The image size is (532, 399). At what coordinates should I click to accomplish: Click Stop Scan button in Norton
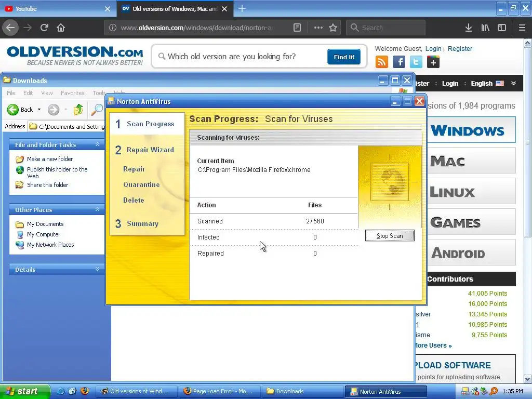coord(390,236)
